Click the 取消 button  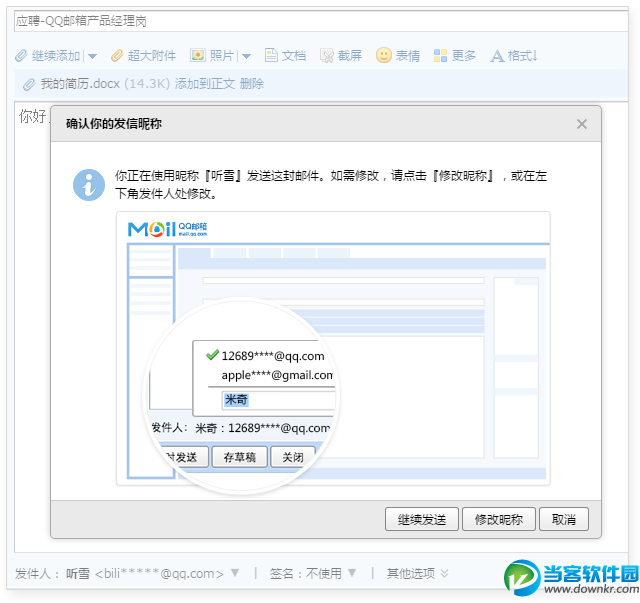pyautogui.click(x=564, y=519)
